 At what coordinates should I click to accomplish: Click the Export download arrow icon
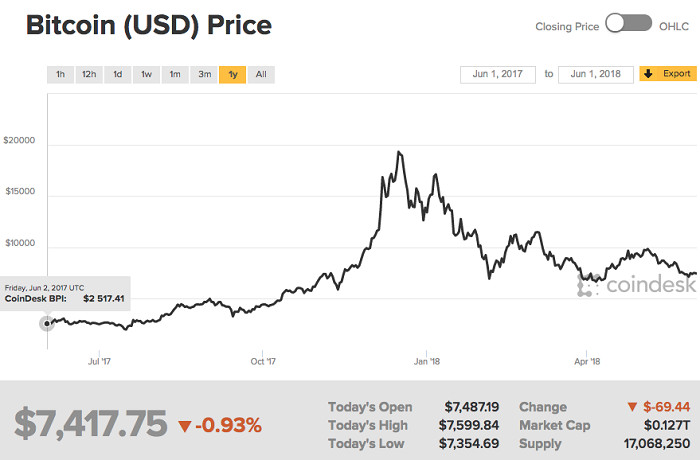point(648,74)
